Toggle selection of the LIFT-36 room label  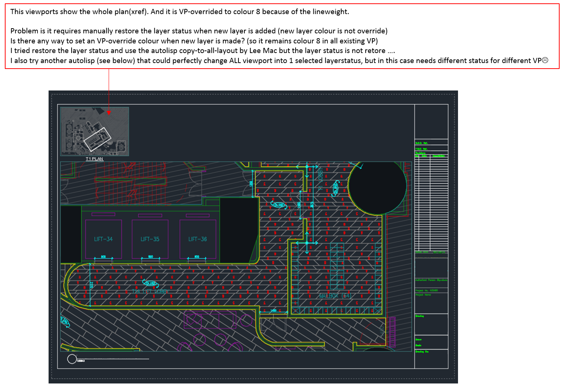pos(197,239)
